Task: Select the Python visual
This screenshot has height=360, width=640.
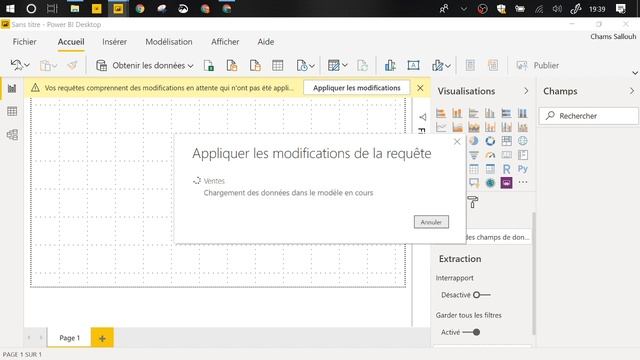Action: coord(522,169)
